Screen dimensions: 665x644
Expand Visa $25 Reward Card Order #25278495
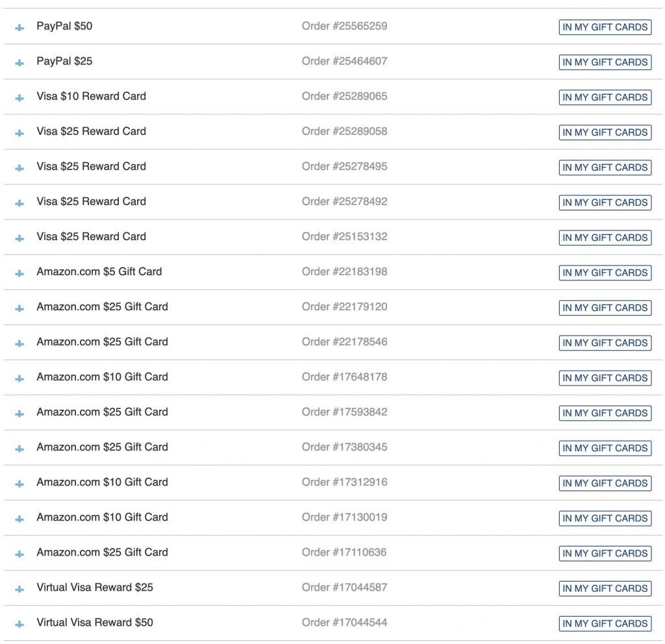coord(19,167)
